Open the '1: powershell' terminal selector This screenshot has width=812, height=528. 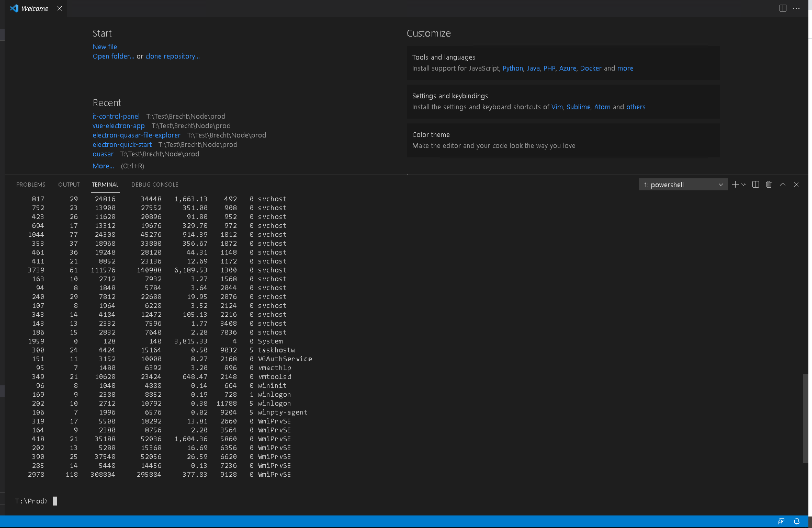coord(680,184)
